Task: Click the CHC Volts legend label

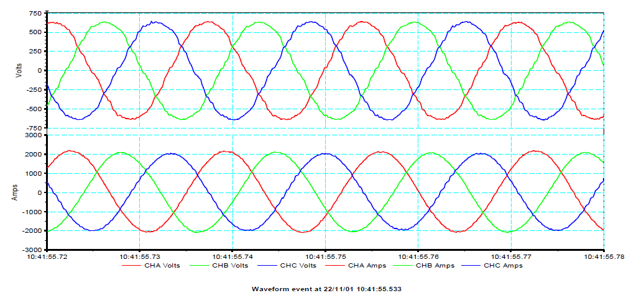Action: click(300, 266)
